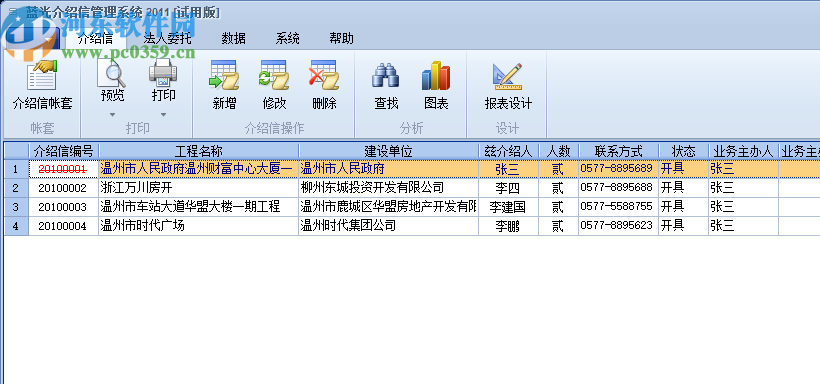Select letter number 20100004 cell
The width and height of the screenshot is (820, 384).
click(x=63, y=226)
